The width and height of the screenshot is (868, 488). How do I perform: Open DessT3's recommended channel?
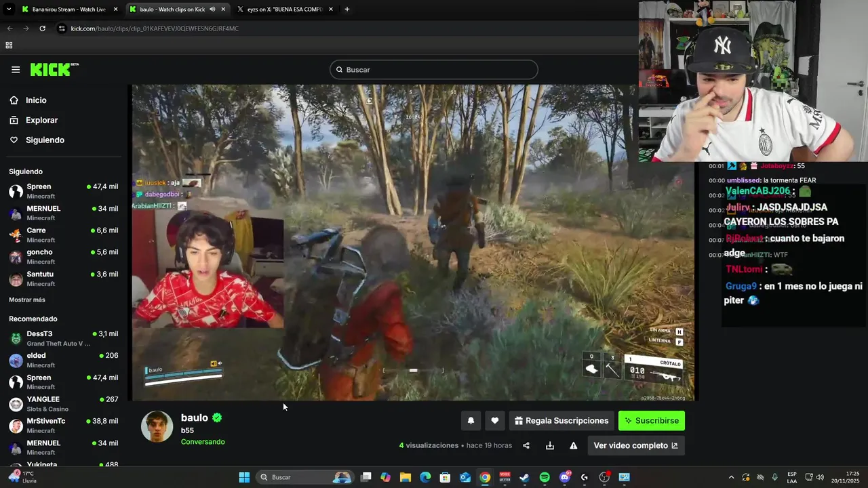(x=63, y=338)
